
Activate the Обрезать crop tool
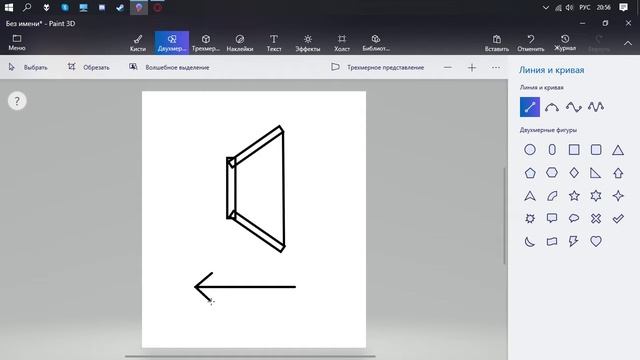pyautogui.click(x=89, y=67)
